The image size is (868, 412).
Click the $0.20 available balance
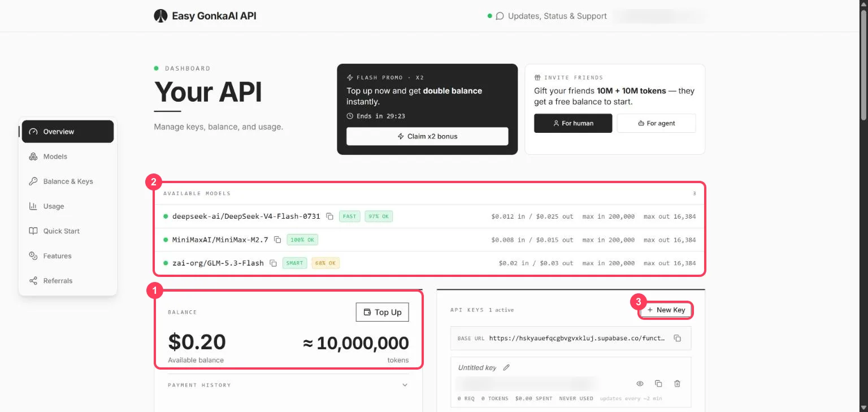197,342
